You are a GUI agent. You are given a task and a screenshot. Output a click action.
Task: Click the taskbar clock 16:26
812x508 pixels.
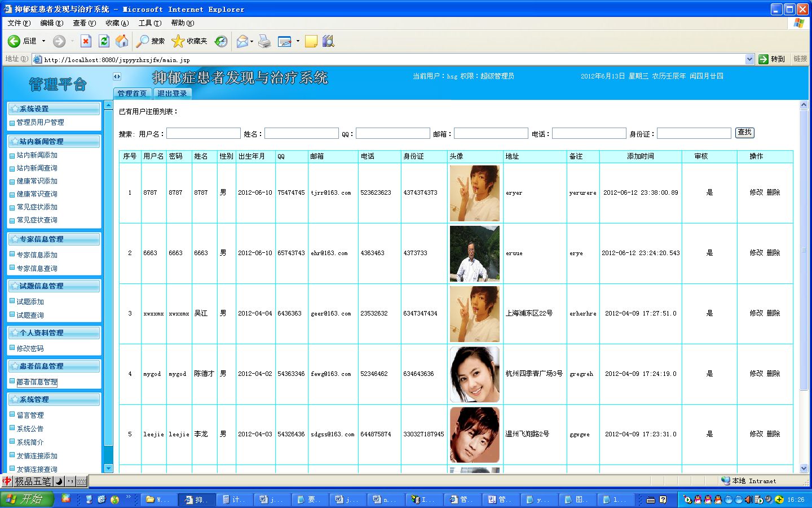[796, 500]
